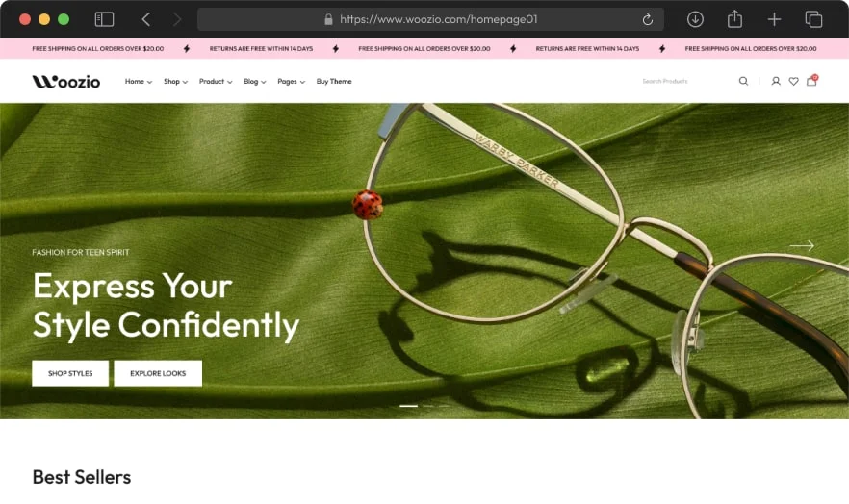Open the Pages menu item
The image size is (849, 504).
[292, 81]
